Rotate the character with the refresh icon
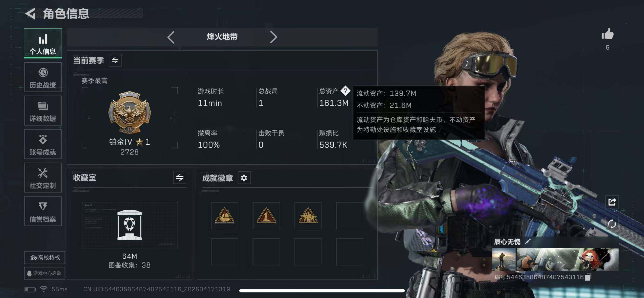644x298 pixels. 612,223
